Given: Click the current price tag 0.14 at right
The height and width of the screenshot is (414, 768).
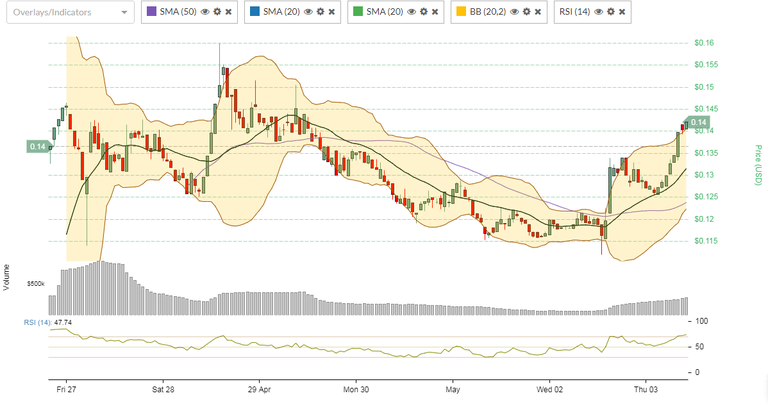Looking at the screenshot, I should (697, 122).
